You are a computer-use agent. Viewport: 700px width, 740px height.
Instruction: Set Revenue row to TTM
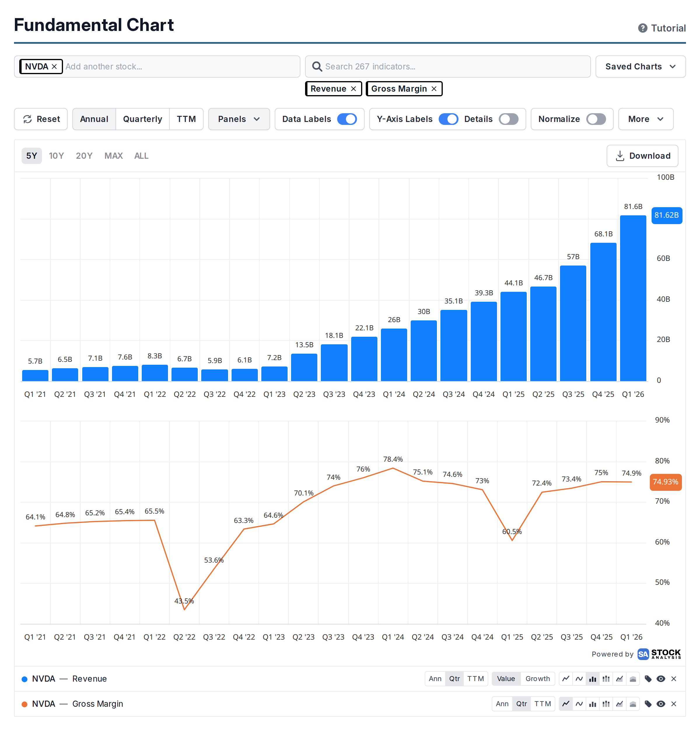tap(476, 679)
